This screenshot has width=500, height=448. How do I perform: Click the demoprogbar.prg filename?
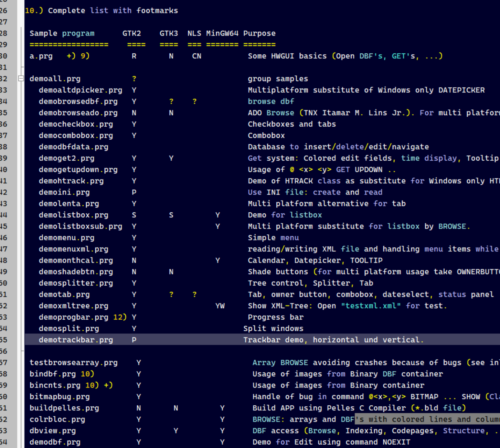[x=73, y=317]
